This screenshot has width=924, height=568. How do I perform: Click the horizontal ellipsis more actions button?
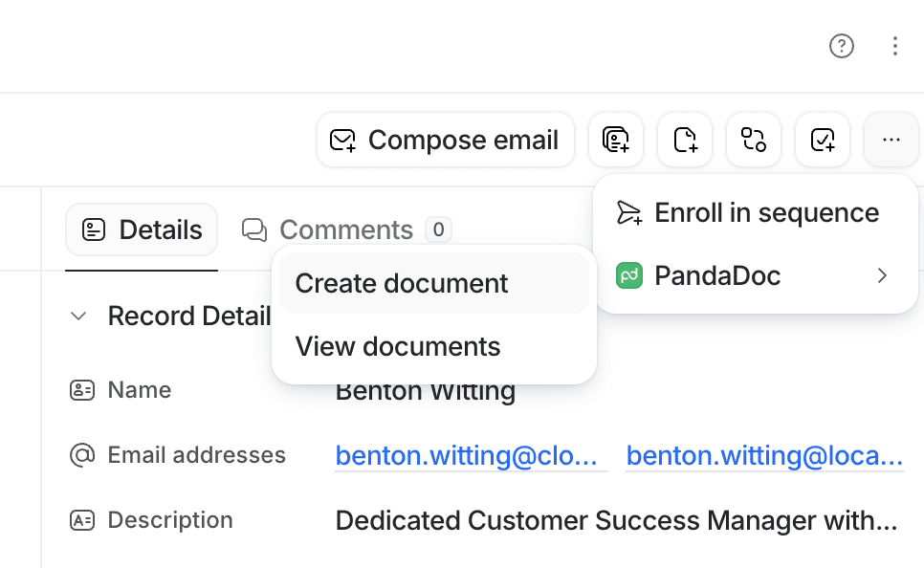891,140
